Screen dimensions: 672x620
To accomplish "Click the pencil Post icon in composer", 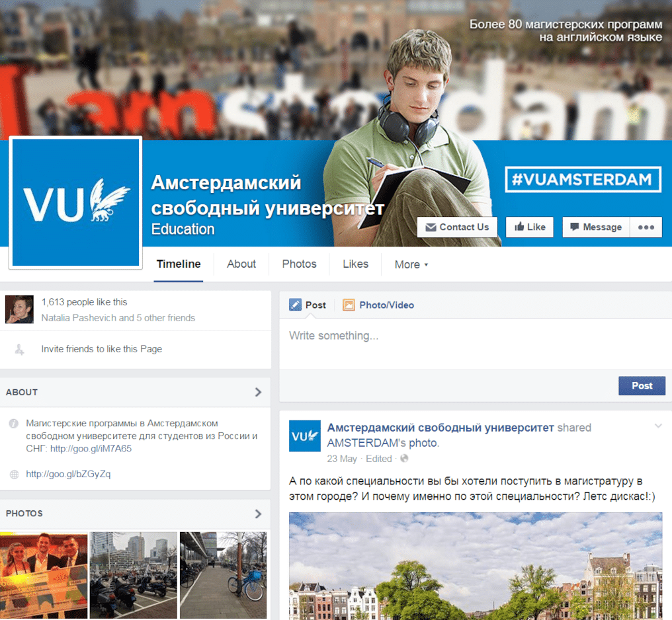I will (x=295, y=305).
